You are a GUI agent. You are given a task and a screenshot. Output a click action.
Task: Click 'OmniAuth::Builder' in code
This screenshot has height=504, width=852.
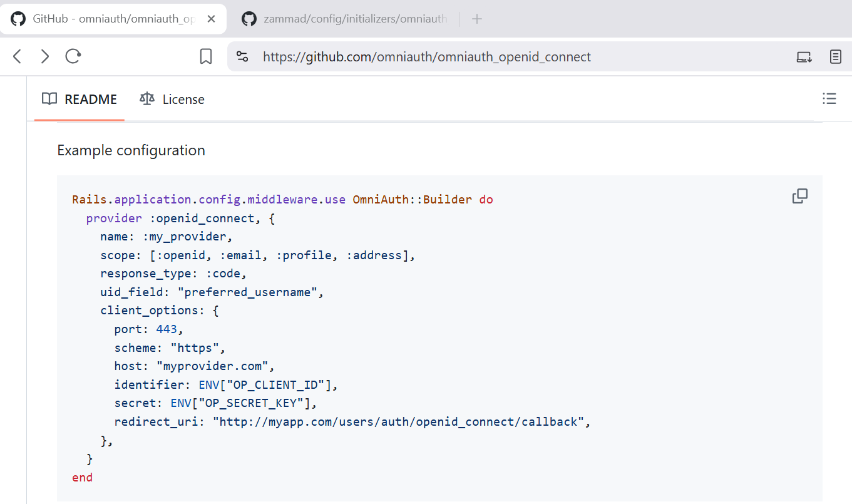(413, 200)
